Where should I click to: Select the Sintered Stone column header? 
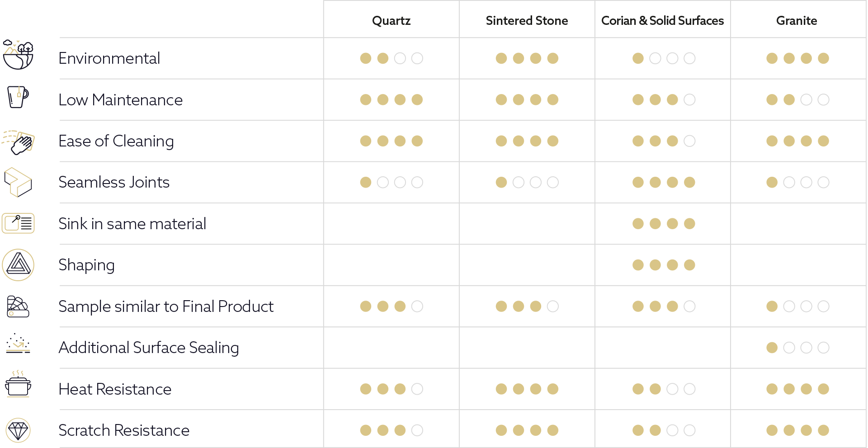[527, 21]
